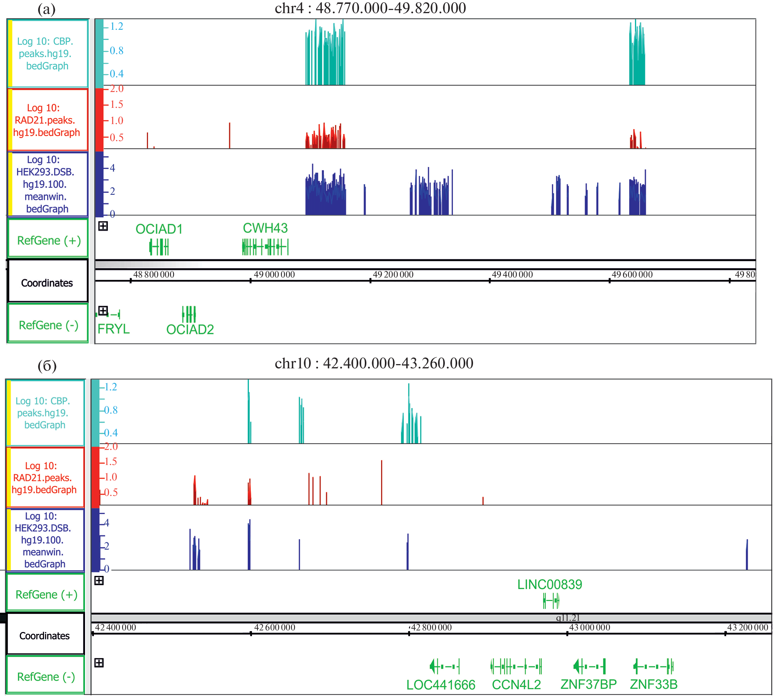The image size is (776, 700).
Task: Expand RefGene (+) track in chr4 panel
Action: [103, 226]
